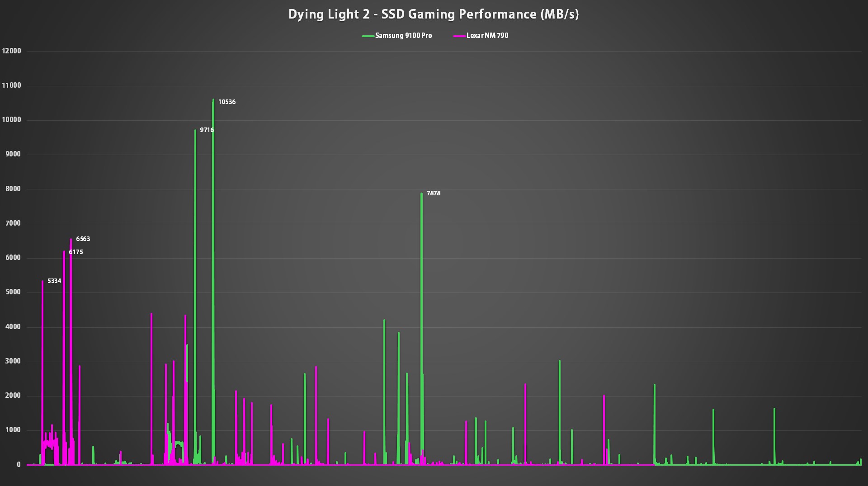The image size is (868, 486).
Task: Select the Lexar NM 790 legend label
Action: pyautogui.click(x=487, y=36)
